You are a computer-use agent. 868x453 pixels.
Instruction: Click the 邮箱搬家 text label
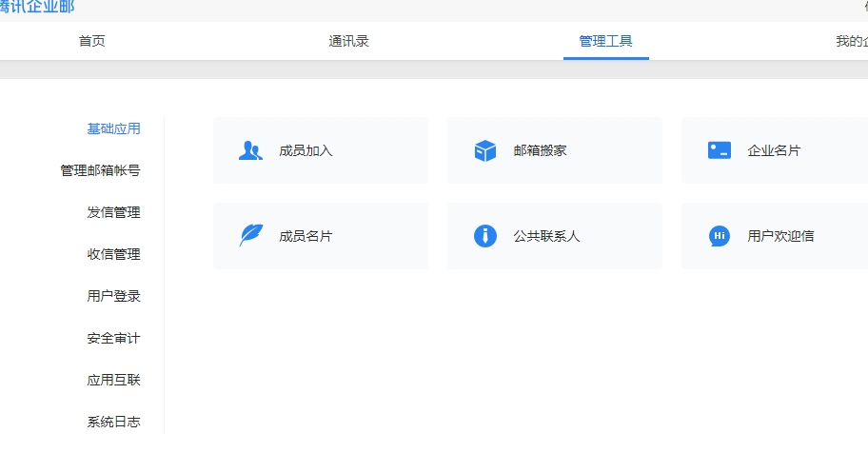tap(540, 150)
